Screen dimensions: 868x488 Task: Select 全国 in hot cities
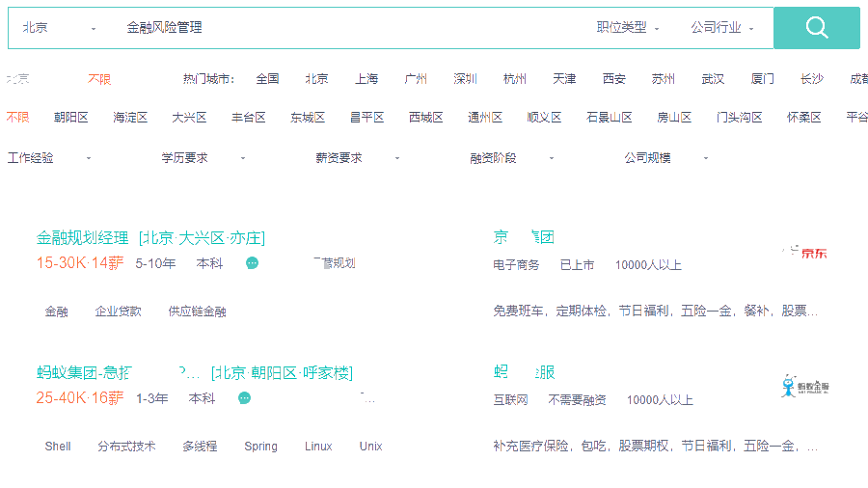click(x=267, y=79)
